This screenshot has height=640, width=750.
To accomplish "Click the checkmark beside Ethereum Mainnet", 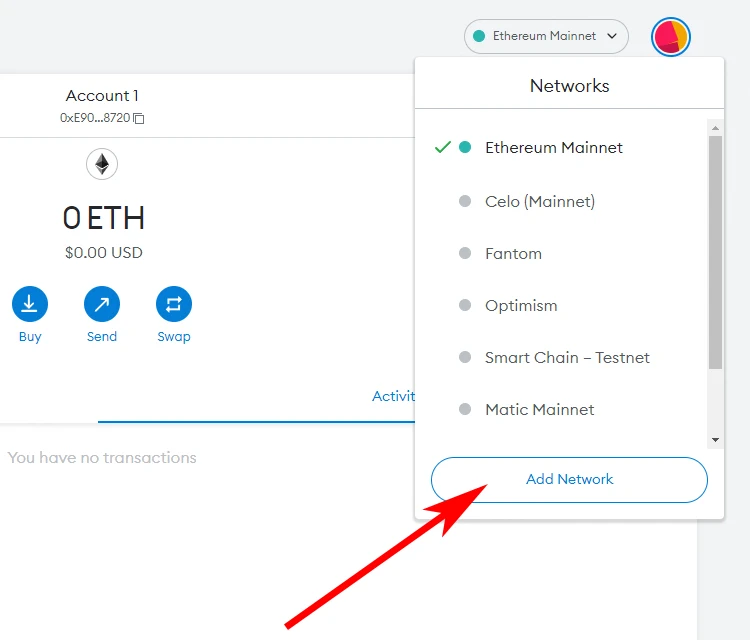I will [x=442, y=147].
